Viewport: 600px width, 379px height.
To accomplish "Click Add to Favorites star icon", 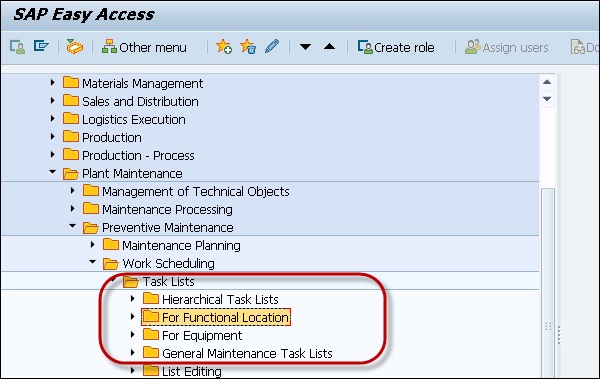I will pyautogui.click(x=224, y=47).
